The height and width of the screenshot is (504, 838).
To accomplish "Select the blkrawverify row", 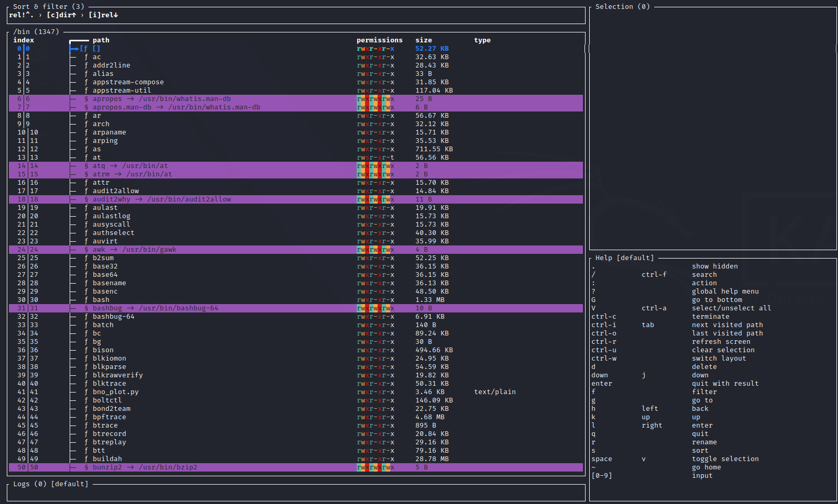I will (x=296, y=375).
